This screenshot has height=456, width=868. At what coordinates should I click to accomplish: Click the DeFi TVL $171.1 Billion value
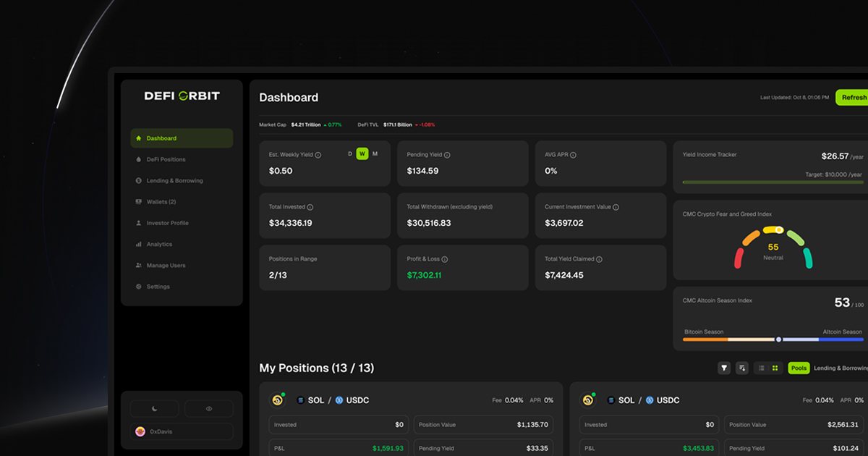click(397, 124)
